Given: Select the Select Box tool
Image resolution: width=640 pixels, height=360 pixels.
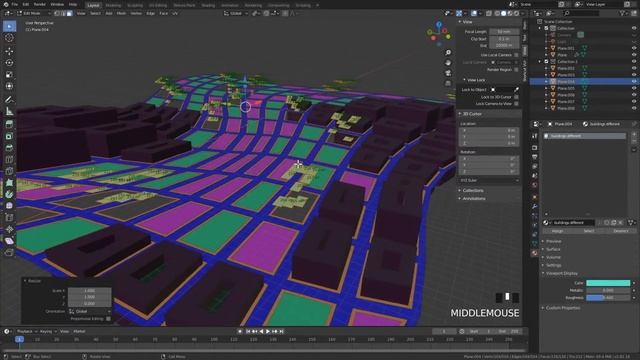Looking at the screenshot, I should point(9,27).
